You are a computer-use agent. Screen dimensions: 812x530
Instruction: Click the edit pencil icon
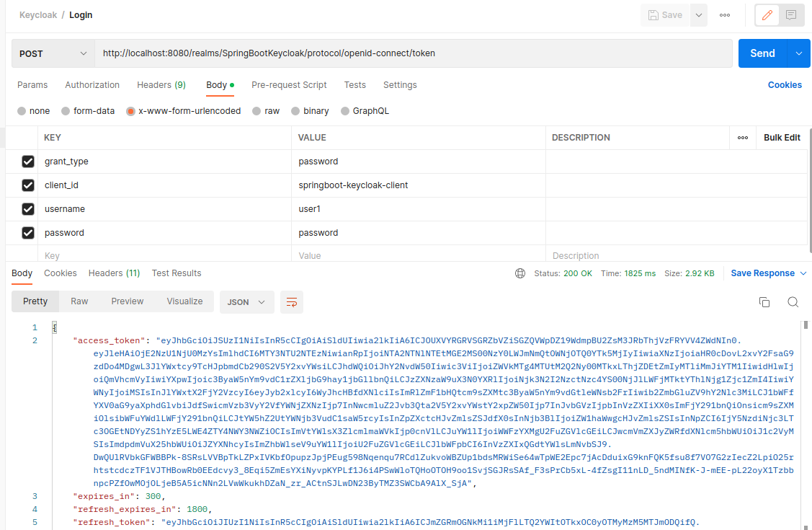[x=767, y=15]
